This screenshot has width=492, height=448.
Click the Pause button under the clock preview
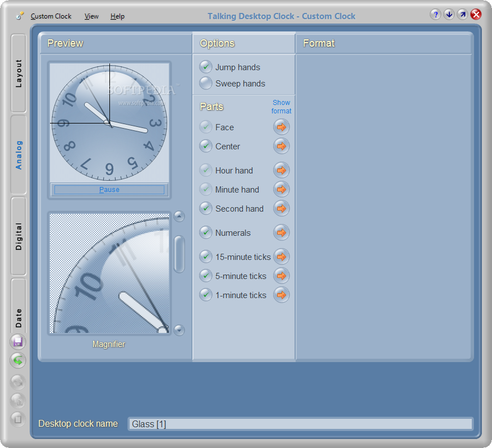pyautogui.click(x=109, y=190)
